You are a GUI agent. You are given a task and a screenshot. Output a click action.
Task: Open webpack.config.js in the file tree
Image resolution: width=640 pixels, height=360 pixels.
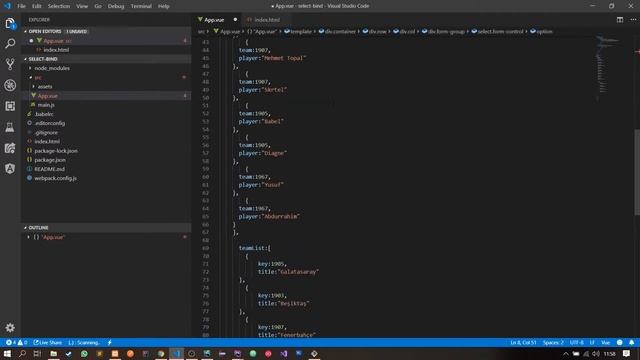tap(55, 178)
